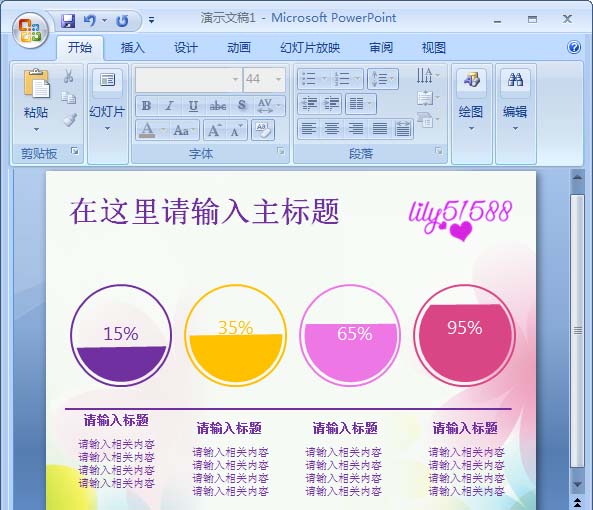Open the line spacing options
The height and width of the screenshot is (510, 593).
[x=383, y=79]
